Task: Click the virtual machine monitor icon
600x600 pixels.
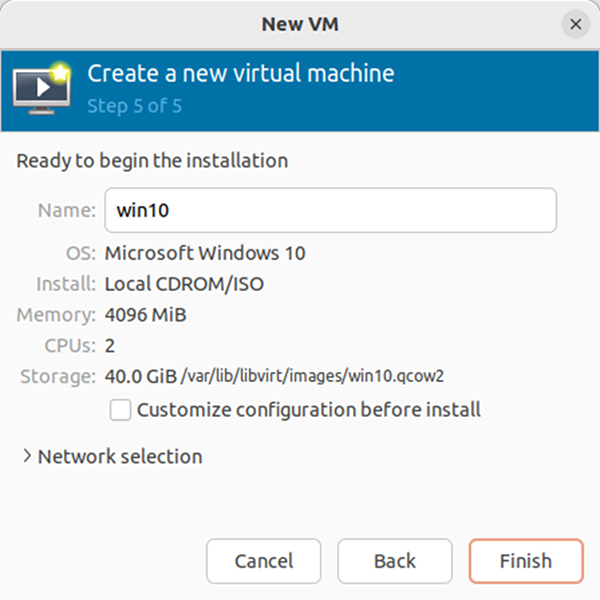Action: click(41, 90)
